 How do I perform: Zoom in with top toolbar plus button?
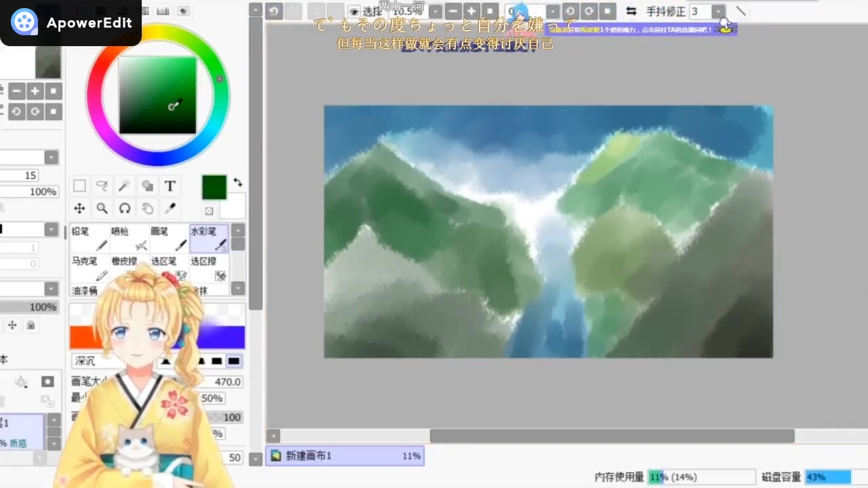point(472,11)
